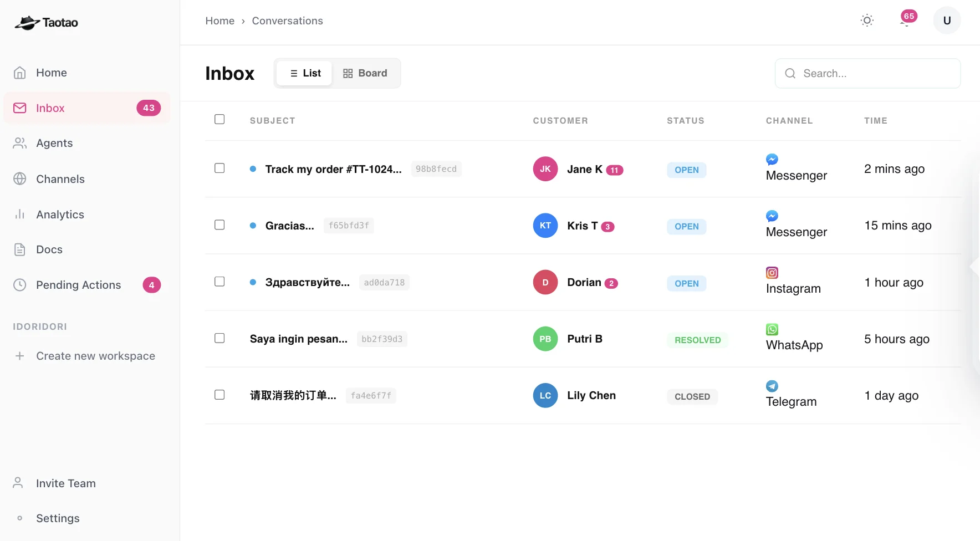The width and height of the screenshot is (980, 541).
Task: Click the D avatar for Dorian
Action: click(x=545, y=282)
